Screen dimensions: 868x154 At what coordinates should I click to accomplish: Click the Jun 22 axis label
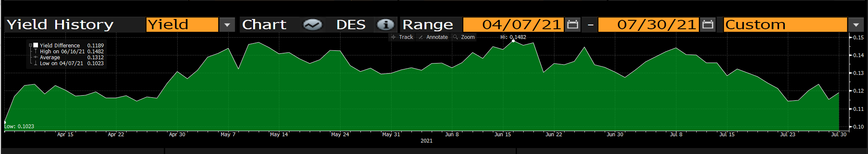(554, 135)
